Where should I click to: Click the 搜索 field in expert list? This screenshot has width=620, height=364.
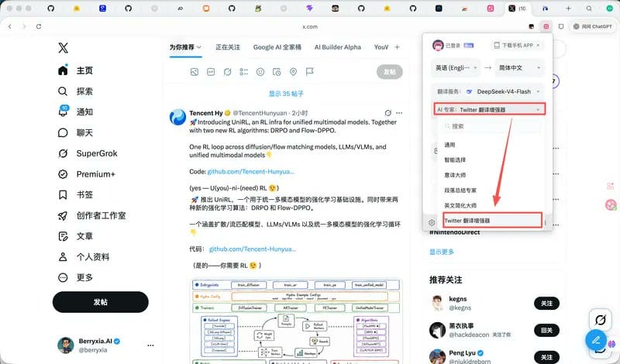coord(491,126)
